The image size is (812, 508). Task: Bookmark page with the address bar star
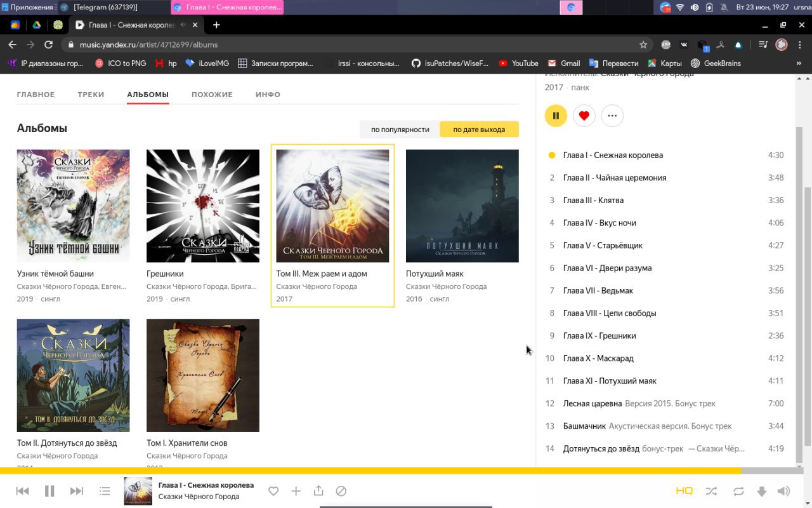pyautogui.click(x=643, y=44)
